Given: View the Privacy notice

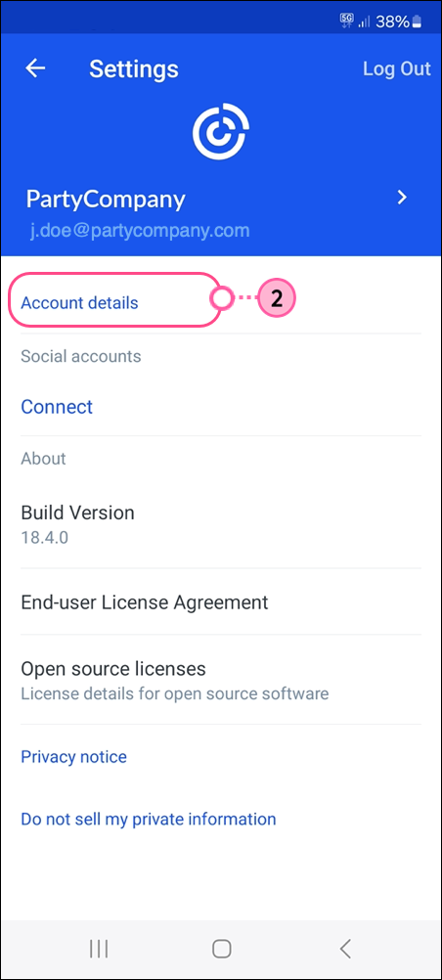Looking at the screenshot, I should tap(73, 757).
